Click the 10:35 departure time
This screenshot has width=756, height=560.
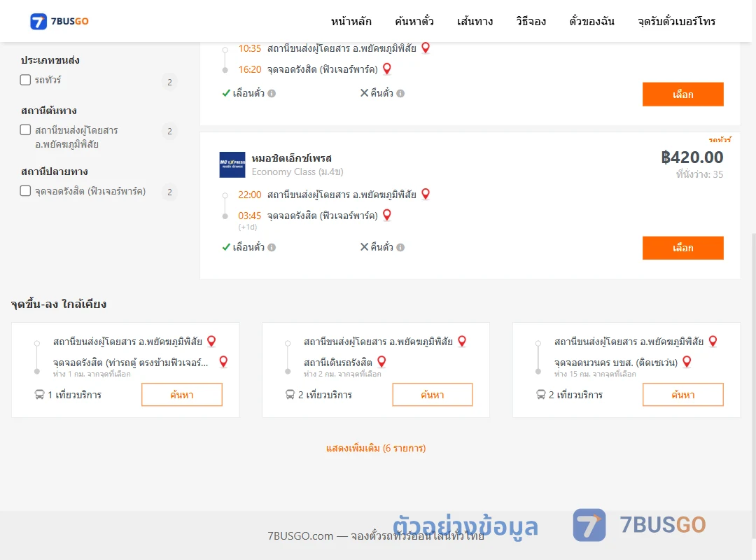coord(250,49)
